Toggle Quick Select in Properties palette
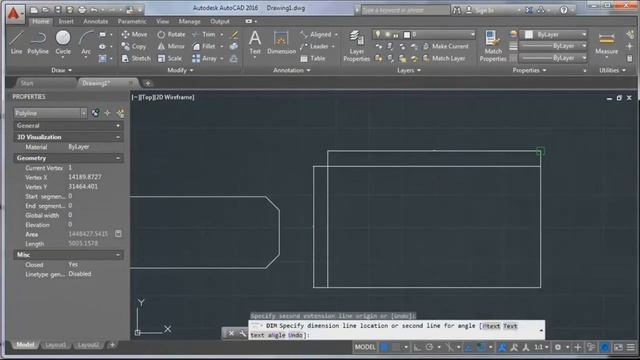 click(x=120, y=113)
